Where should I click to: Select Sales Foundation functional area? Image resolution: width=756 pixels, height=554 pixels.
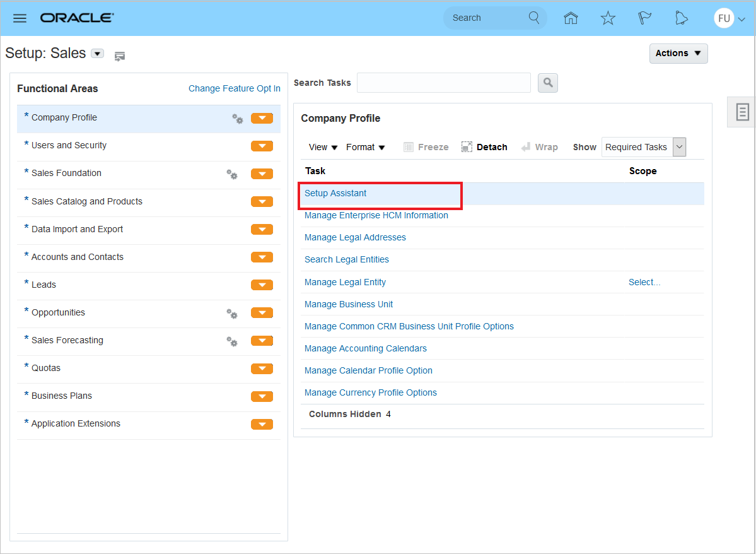[x=67, y=174]
